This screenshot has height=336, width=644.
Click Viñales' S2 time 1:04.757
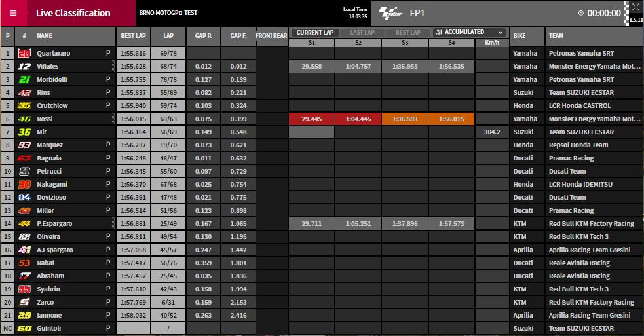[x=358, y=67]
